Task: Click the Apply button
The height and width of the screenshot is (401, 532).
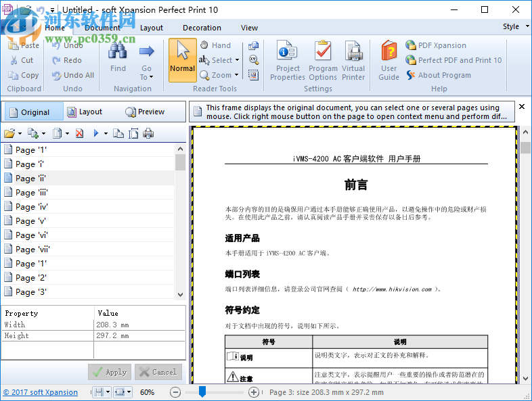Action: coord(110,372)
